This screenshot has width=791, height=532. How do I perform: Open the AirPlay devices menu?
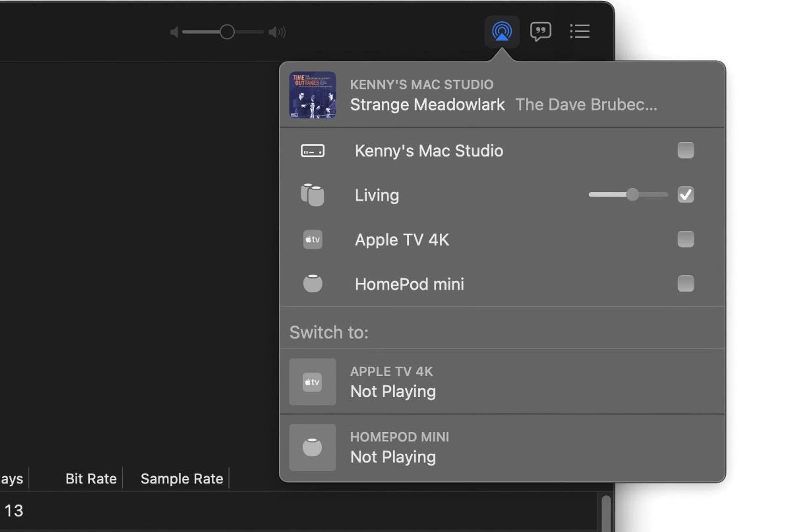coord(502,32)
